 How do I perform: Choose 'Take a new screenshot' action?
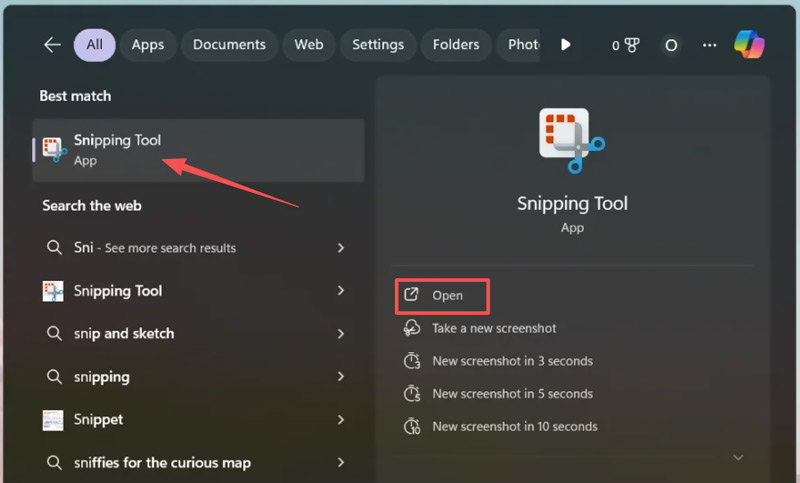click(494, 328)
